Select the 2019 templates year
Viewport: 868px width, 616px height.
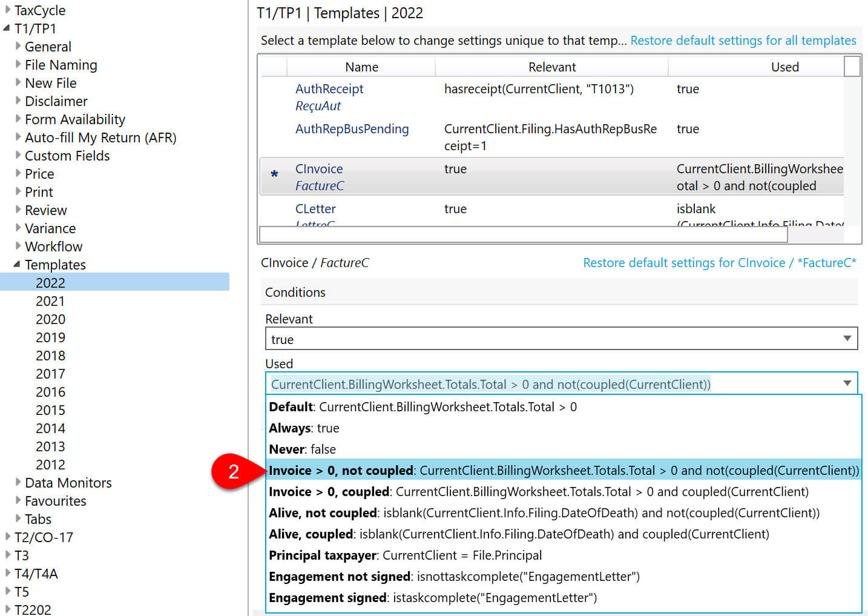[50, 337]
